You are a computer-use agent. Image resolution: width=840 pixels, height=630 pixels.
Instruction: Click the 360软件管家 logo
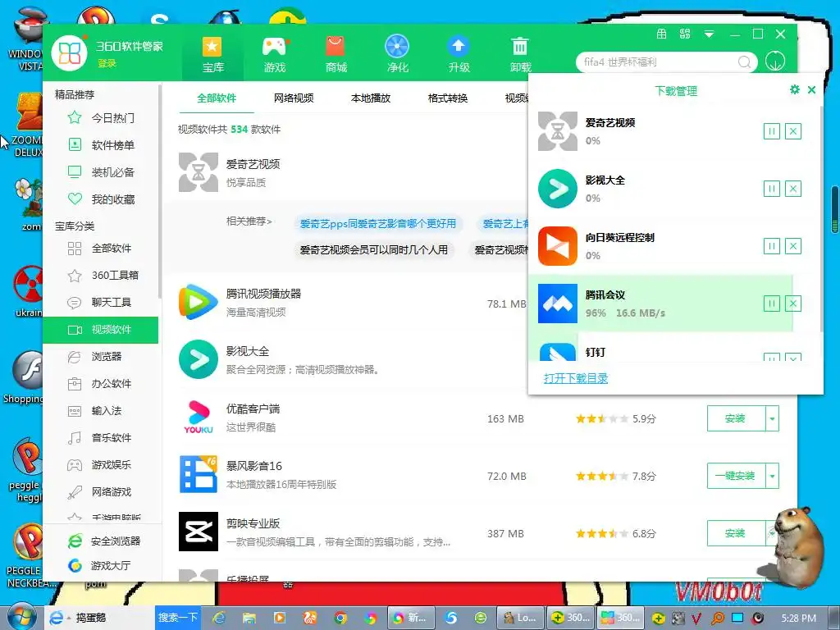coord(69,53)
